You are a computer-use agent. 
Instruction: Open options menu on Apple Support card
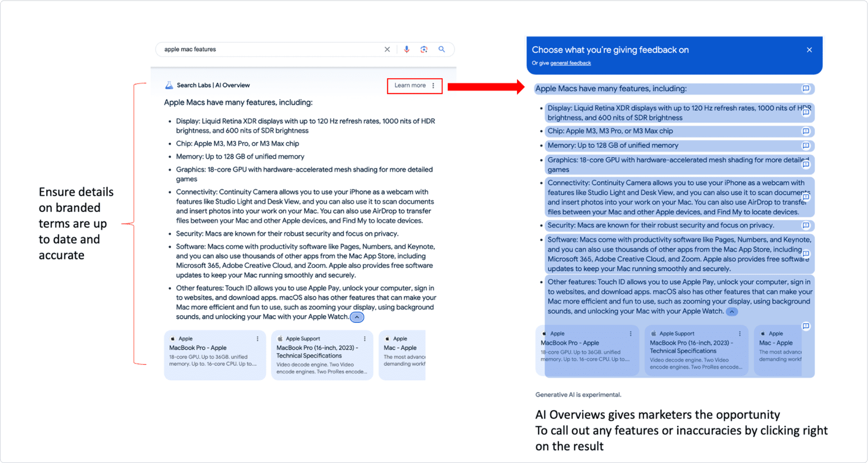click(x=365, y=339)
